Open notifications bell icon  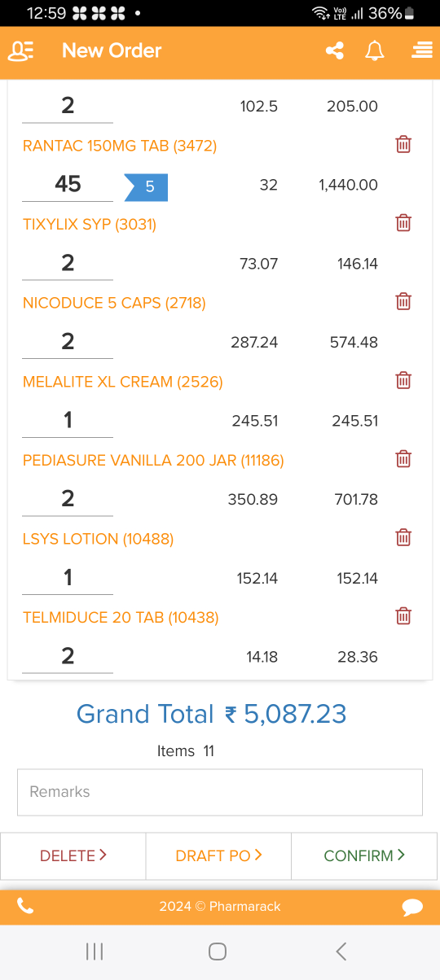[375, 50]
